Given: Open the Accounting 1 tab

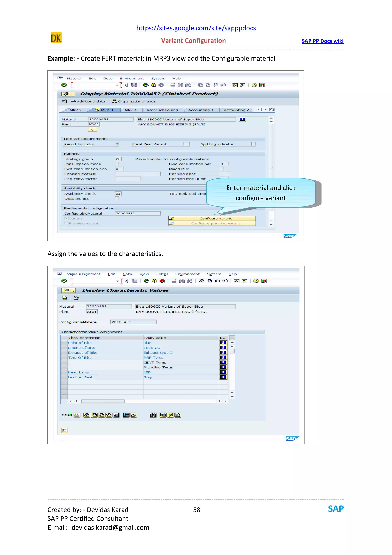Looking at the screenshot, I should (x=201, y=110).
